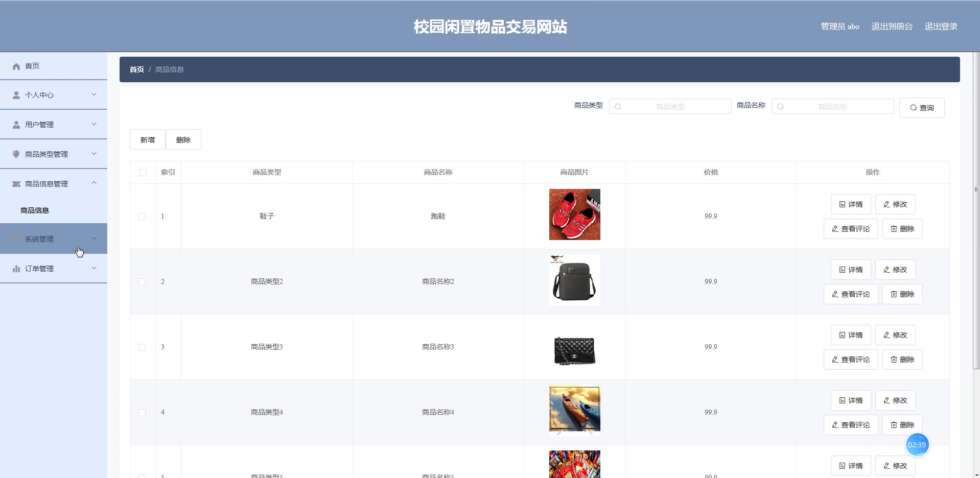The image size is (980, 478).
Task: Open 查看评论 for 商品名称3 row
Action: tap(851, 360)
